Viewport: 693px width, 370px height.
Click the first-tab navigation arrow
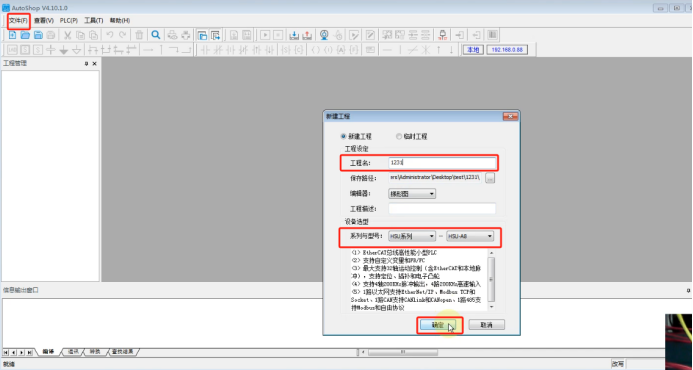coord(6,352)
